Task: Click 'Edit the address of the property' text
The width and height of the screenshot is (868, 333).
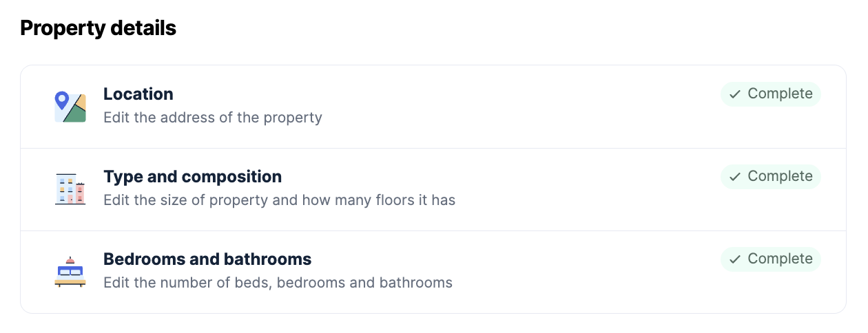Action: [x=213, y=118]
